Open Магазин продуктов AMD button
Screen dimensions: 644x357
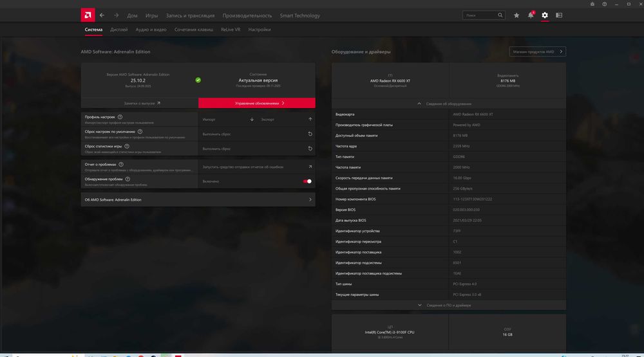click(x=537, y=51)
